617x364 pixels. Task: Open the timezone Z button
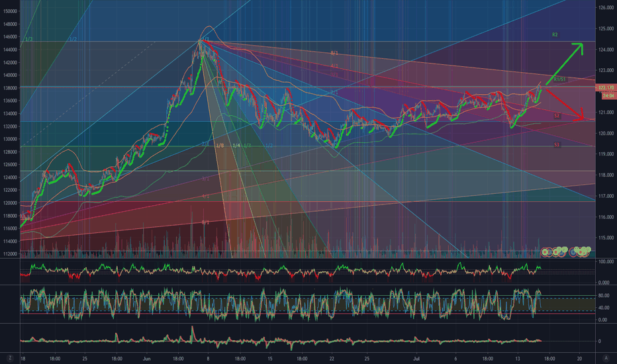(10, 358)
